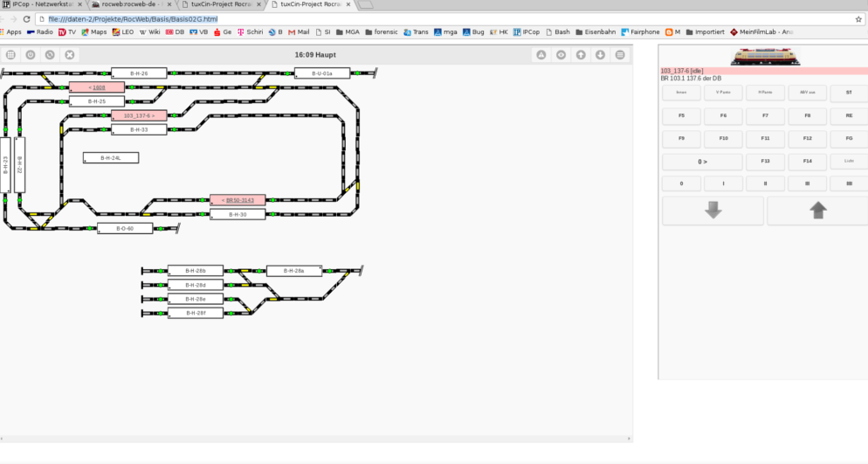This screenshot has width=868, height=464.
Task: Click the circled up arrow toolbar icon
Action: [x=581, y=55]
